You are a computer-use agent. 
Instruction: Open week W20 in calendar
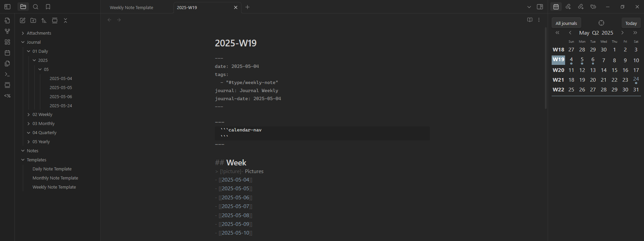pyautogui.click(x=558, y=70)
